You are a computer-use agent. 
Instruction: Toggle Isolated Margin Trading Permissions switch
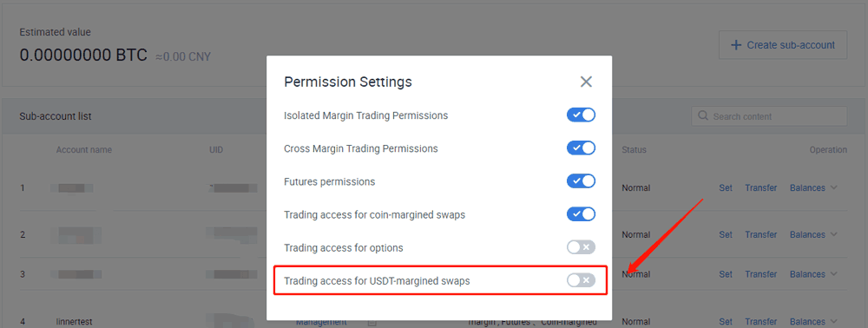(581, 115)
